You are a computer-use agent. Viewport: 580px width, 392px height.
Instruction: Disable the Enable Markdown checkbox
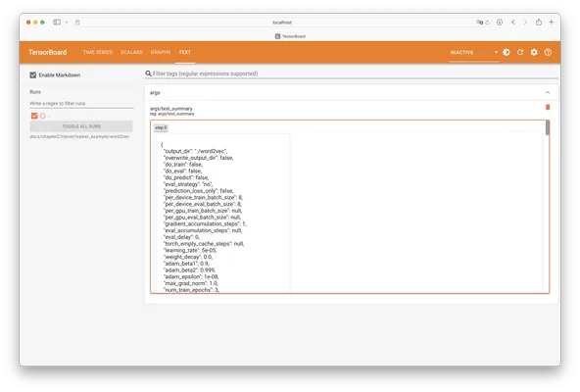click(x=33, y=75)
